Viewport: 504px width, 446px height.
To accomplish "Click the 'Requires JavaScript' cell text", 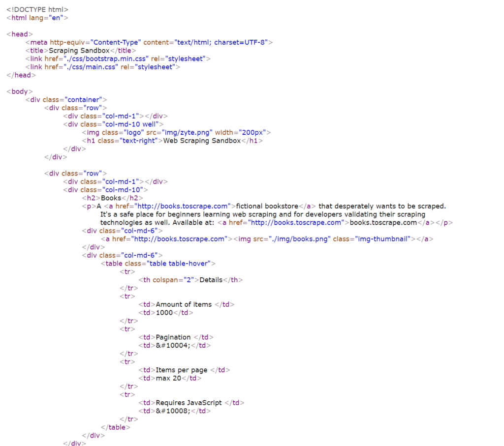I will (x=189, y=403).
